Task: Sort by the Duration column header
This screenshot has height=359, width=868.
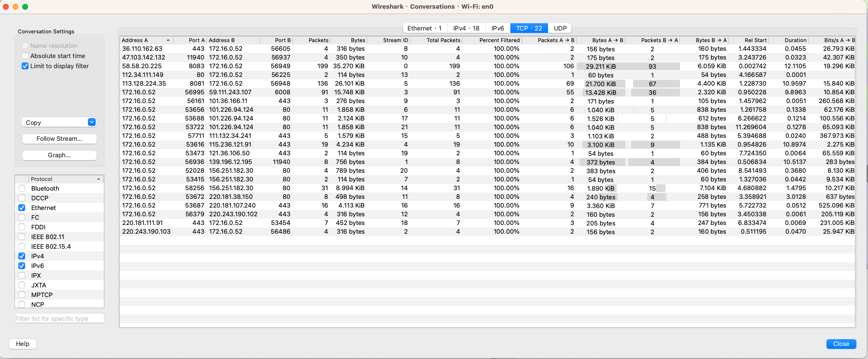Action: click(789, 40)
